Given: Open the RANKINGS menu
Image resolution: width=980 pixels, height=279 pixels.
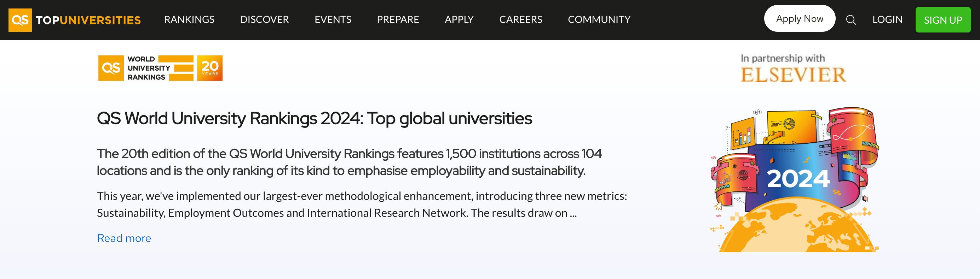Looking at the screenshot, I should pos(190,19).
